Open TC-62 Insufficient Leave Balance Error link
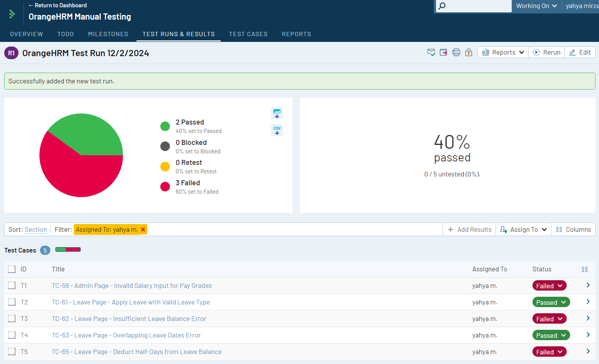Viewport: 599px width, 364px height. pos(129,319)
